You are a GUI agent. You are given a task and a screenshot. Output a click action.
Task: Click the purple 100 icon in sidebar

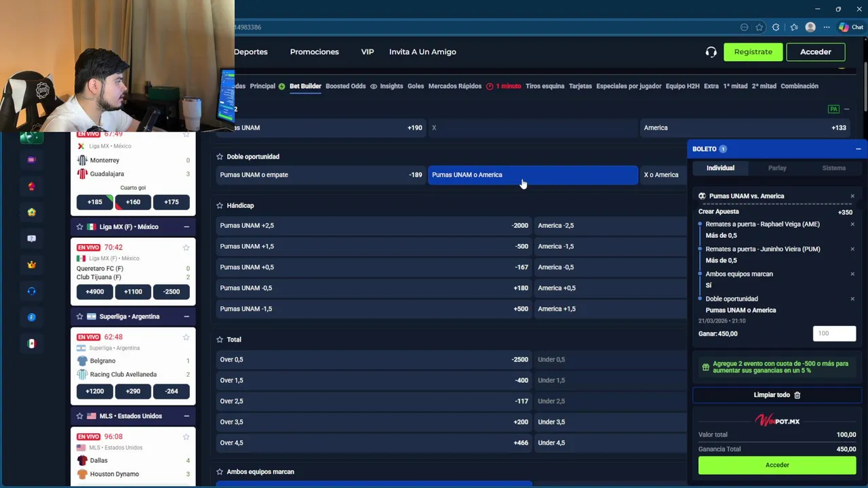coord(31,160)
